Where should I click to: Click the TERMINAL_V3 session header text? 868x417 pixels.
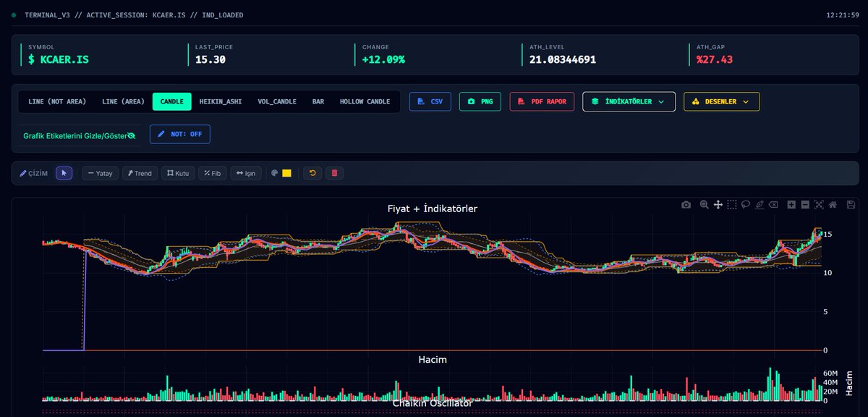coord(134,14)
